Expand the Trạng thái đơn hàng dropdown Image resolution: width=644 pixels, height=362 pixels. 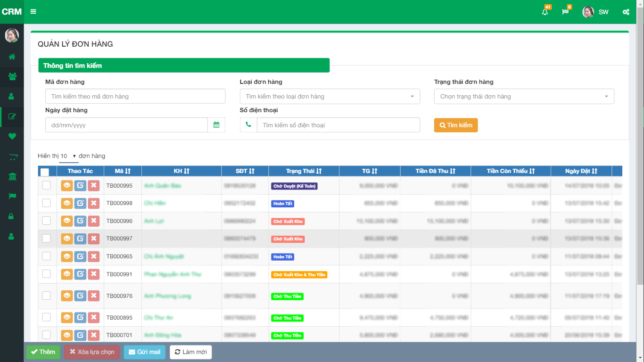click(x=524, y=97)
